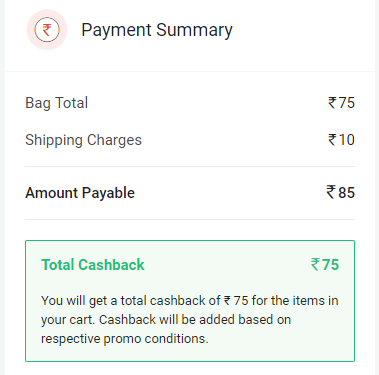Click the cashback description text
The image size is (379, 375).
coord(190,320)
